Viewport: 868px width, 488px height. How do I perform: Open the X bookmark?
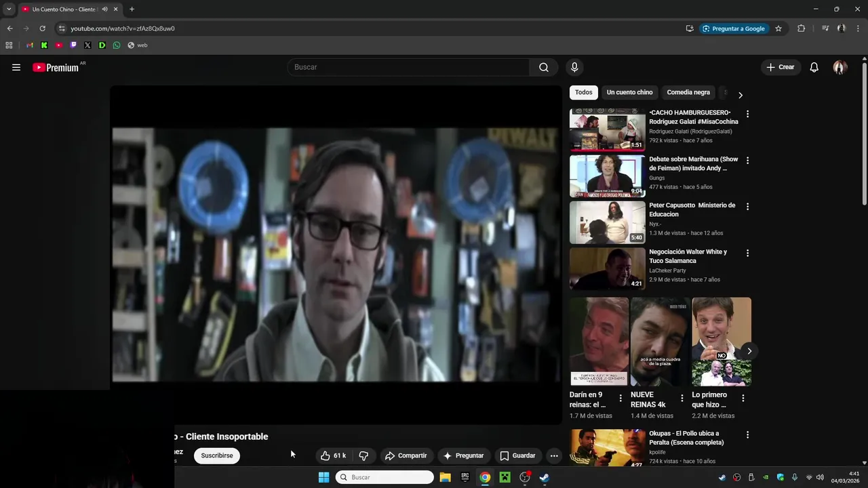point(87,45)
